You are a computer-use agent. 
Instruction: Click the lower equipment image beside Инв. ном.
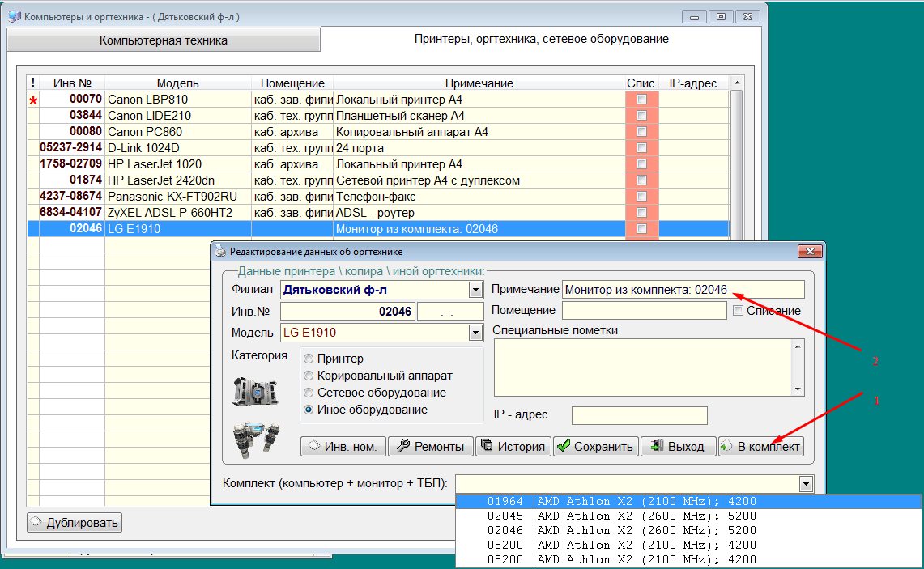click(x=257, y=439)
